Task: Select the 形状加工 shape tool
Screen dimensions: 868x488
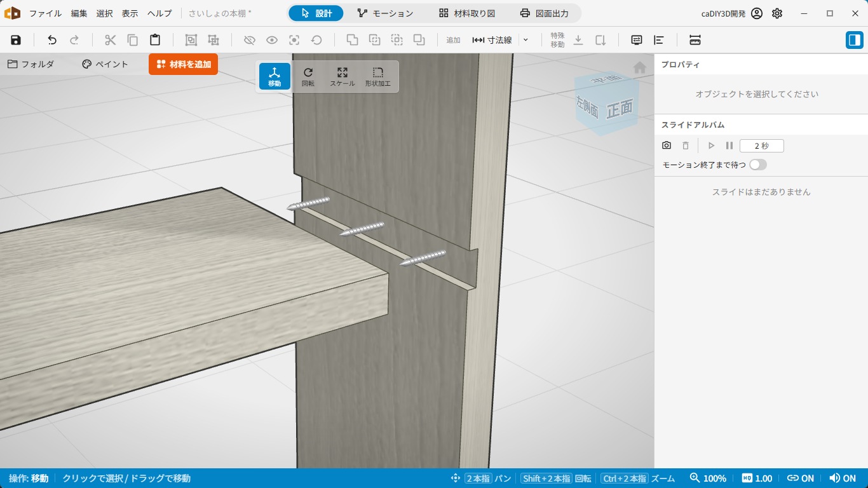Action: [378, 76]
